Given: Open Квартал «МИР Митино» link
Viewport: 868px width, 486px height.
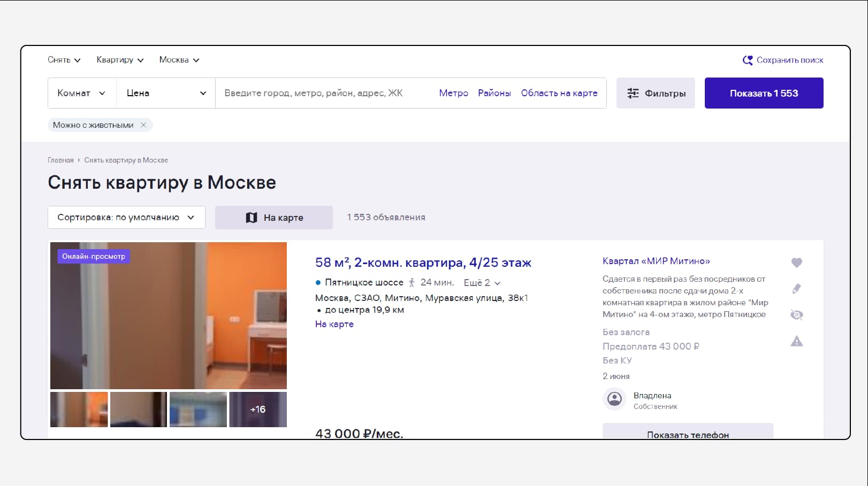Looking at the screenshot, I should [x=656, y=261].
